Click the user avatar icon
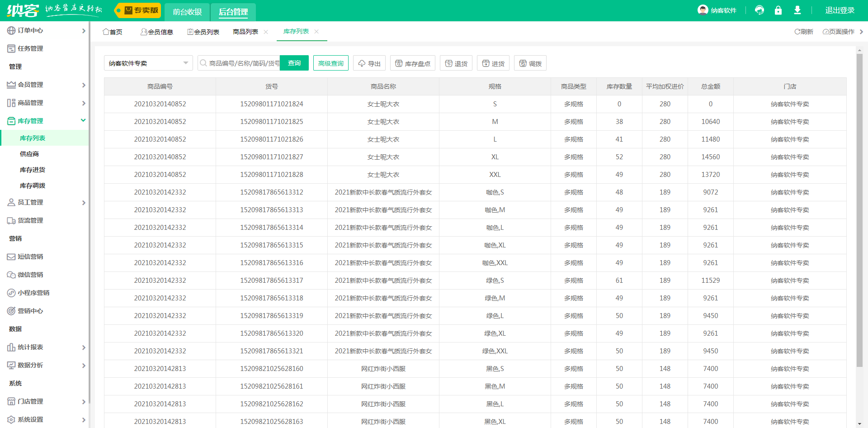Viewport: 868px width, 428px height. 703,10
